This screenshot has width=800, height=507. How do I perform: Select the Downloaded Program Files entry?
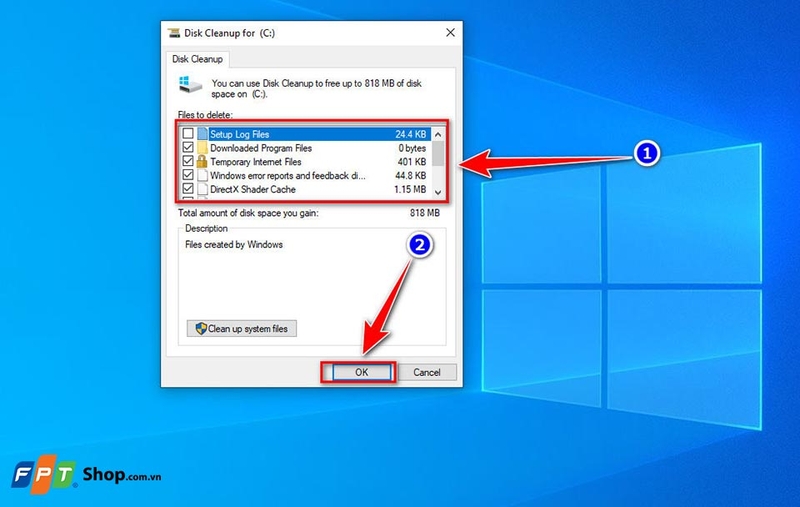tap(261, 148)
